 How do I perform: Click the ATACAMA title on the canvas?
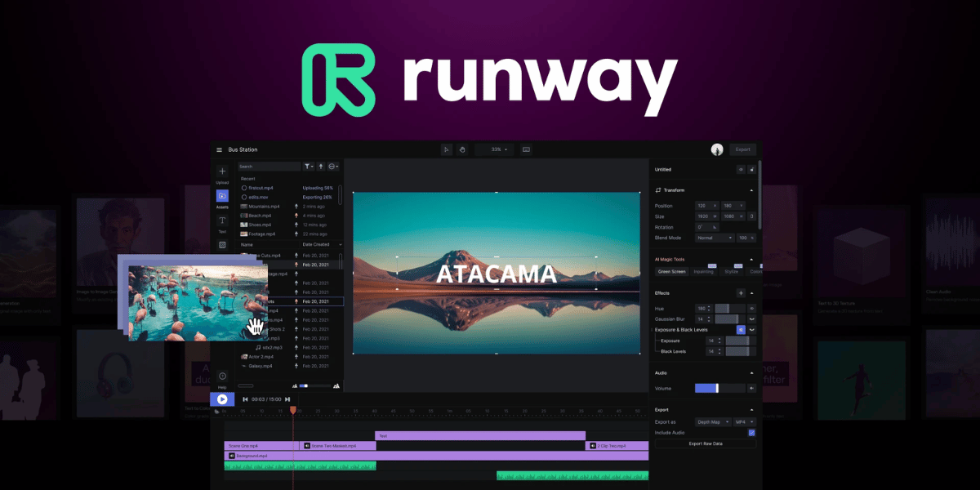click(497, 274)
